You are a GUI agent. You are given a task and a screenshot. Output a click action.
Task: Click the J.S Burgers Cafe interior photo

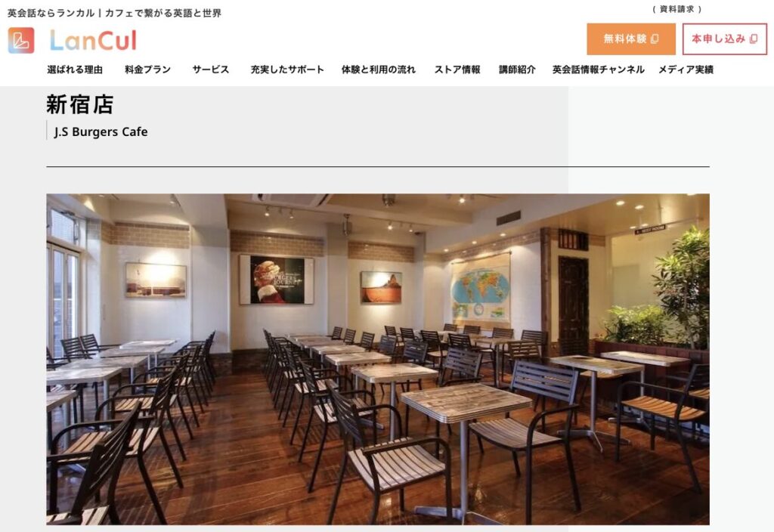tap(378, 359)
